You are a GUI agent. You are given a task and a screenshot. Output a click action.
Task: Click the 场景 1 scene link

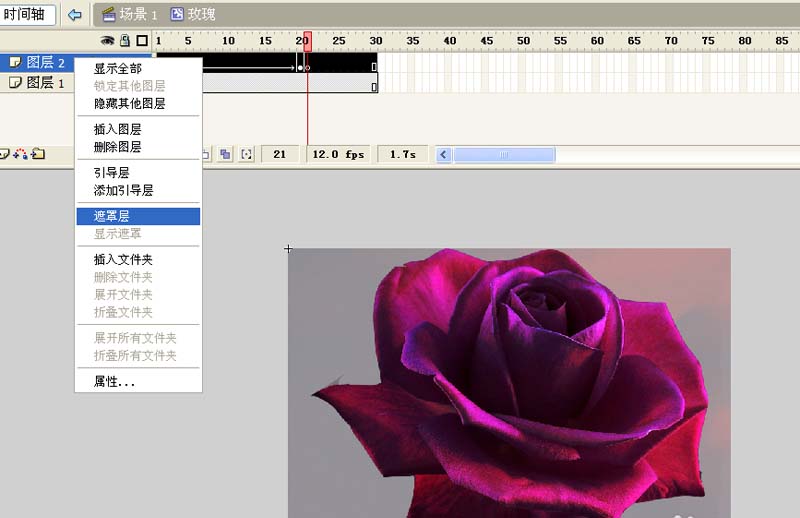click(138, 14)
